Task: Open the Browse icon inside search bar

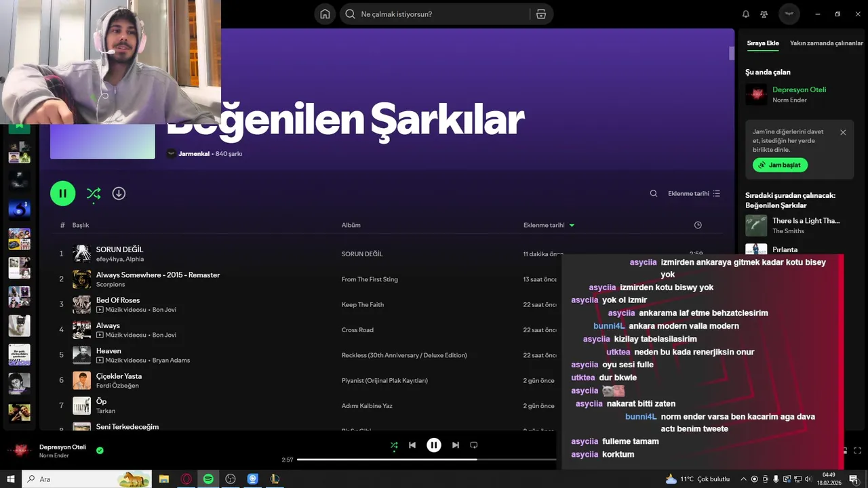Action: click(x=540, y=14)
